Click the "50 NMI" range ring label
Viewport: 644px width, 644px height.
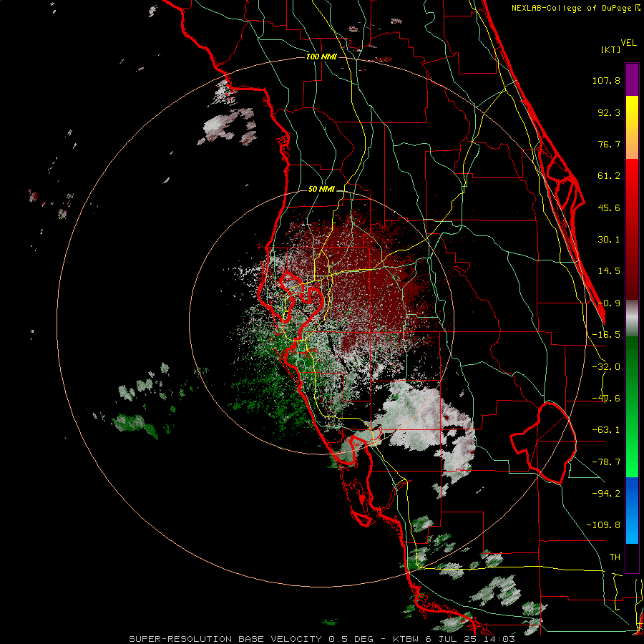pyautogui.click(x=321, y=189)
